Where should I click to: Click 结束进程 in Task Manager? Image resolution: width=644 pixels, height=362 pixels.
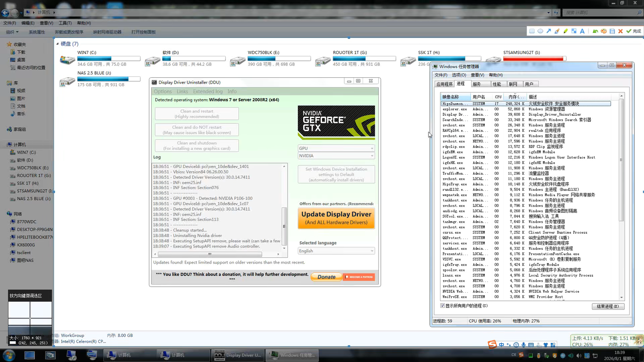(x=608, y=307)
